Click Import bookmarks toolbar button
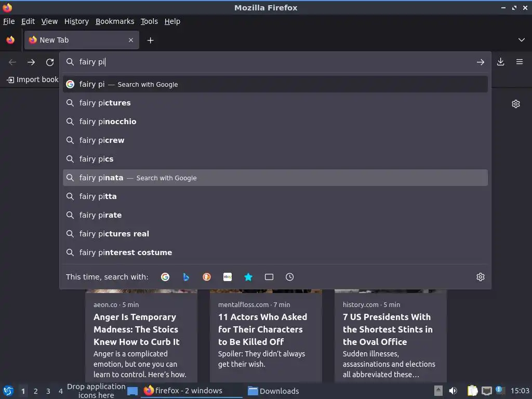Screen dimensions: 532x399 33,79
